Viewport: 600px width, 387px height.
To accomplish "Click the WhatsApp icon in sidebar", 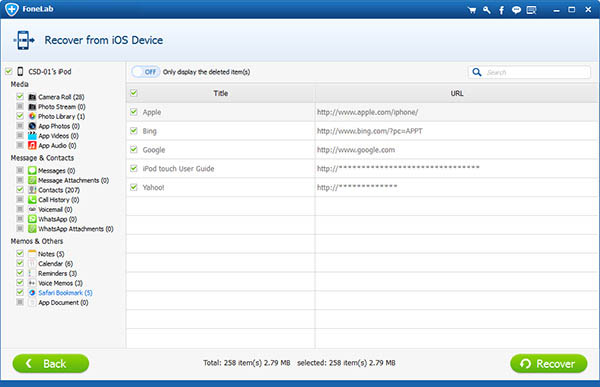I will tap(32, 219).
